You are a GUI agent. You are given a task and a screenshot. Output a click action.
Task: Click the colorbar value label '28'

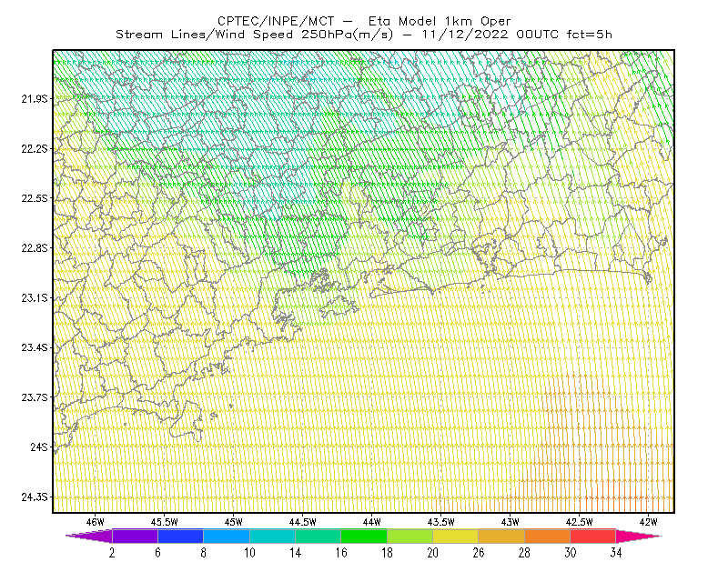point(524,553)
